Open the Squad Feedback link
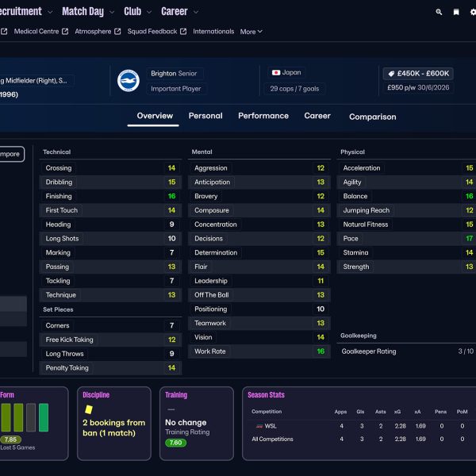This screenshot has width=476, height=476. [x=152, y=32]
